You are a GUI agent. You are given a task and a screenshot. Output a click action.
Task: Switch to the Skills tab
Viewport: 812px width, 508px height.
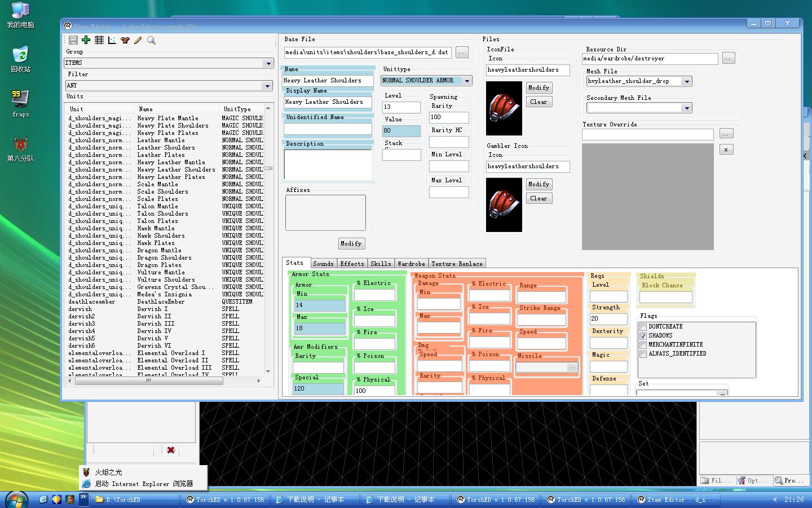[381, 264]
